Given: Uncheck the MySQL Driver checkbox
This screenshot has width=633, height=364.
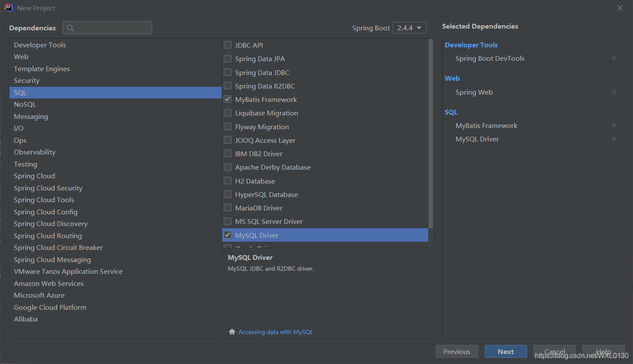Looking at the screenshot, I should tap(227, 235).
